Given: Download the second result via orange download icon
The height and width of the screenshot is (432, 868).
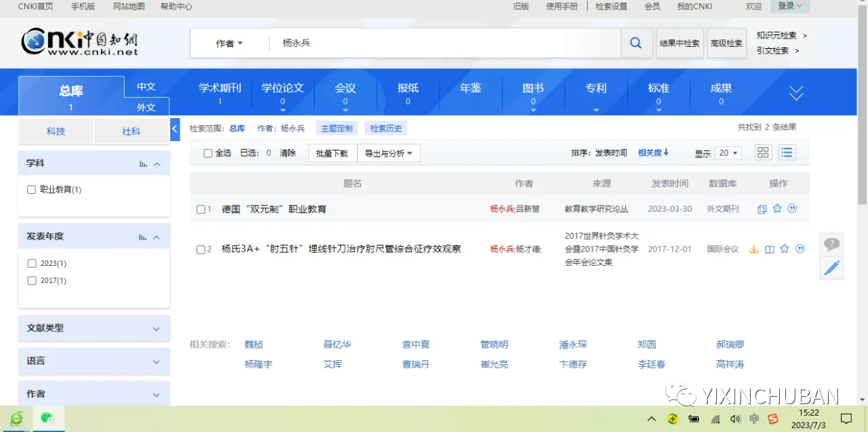Looking at the screenshot, I should (x=753, y=249).
